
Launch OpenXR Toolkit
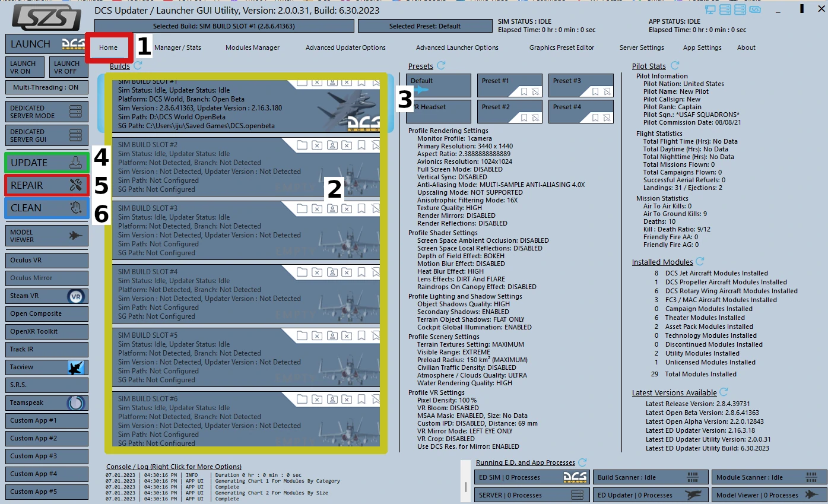tap(46, 331)
